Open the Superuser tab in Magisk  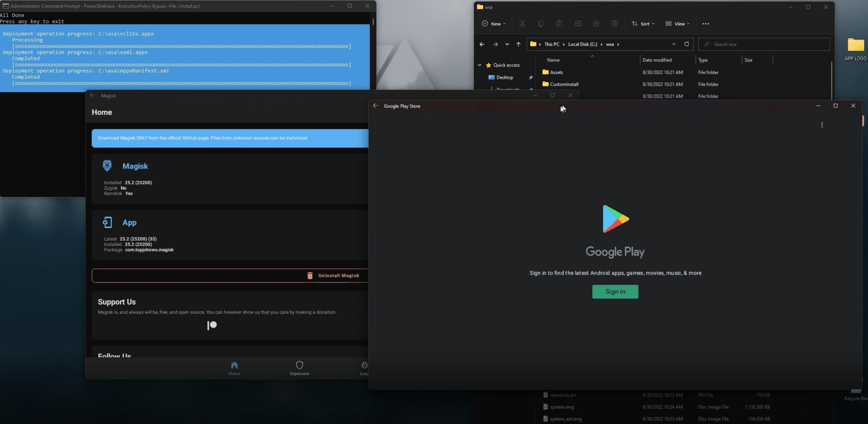(300, 368)
